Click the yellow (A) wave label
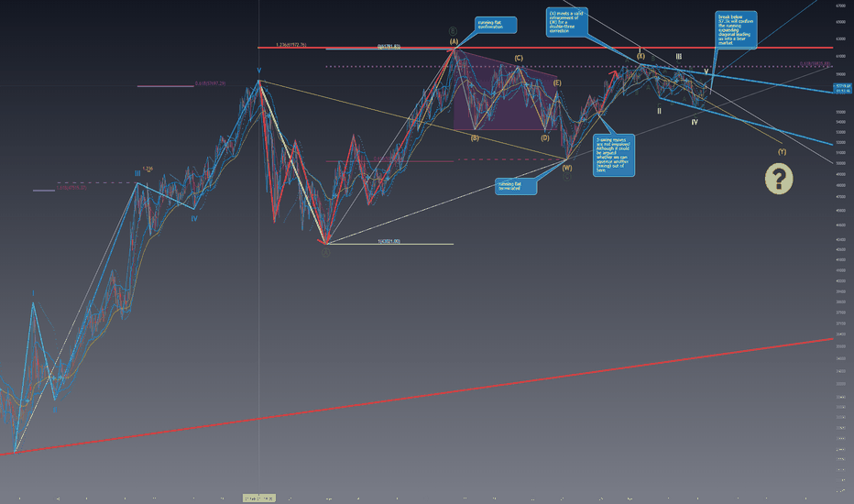 pos(454,41)
